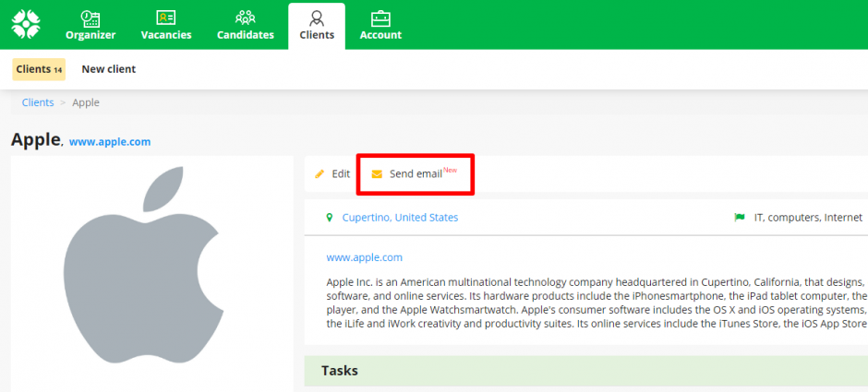Click the Cupertino, United States link

[400, 218]
